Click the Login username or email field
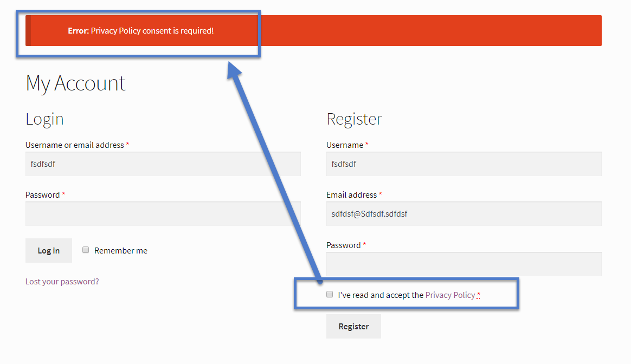This screenshot has height=364, width=631. pos(163,164)
